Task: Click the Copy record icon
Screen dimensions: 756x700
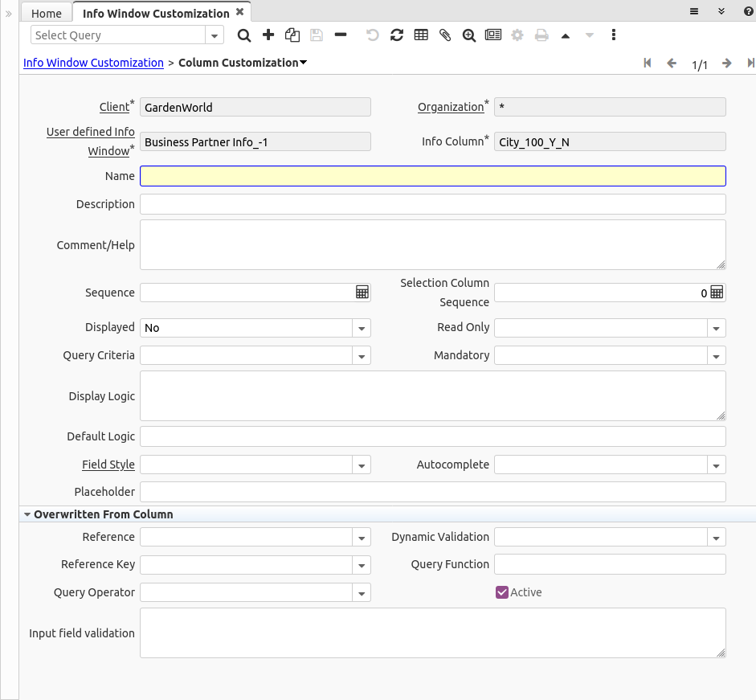Action: [x=292, y=35]
